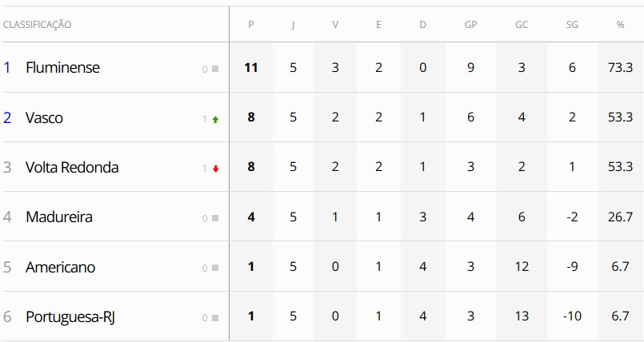Click the Americano team name

60,267
